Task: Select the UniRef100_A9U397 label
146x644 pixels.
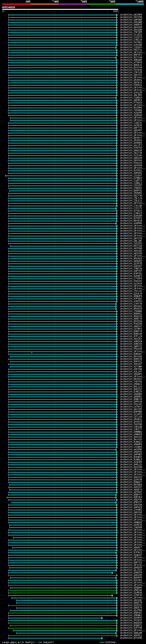Action: click(x=131, y=364)
